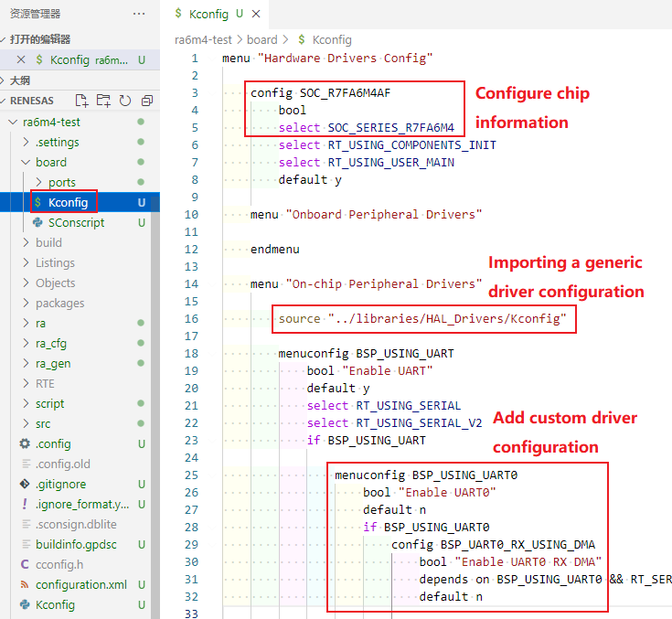Viewport: 672px width, 619px height.
Task: Expand the 大纲 outline section
Action: click(20, 80)
